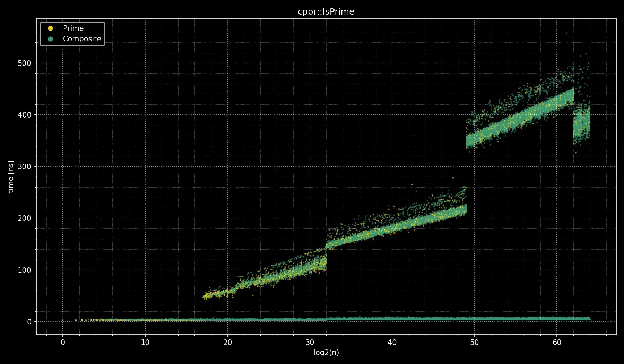Click the x-axis tick label 40
The height and width of the screenshot is (364, 624).
[x=392, y=343]
